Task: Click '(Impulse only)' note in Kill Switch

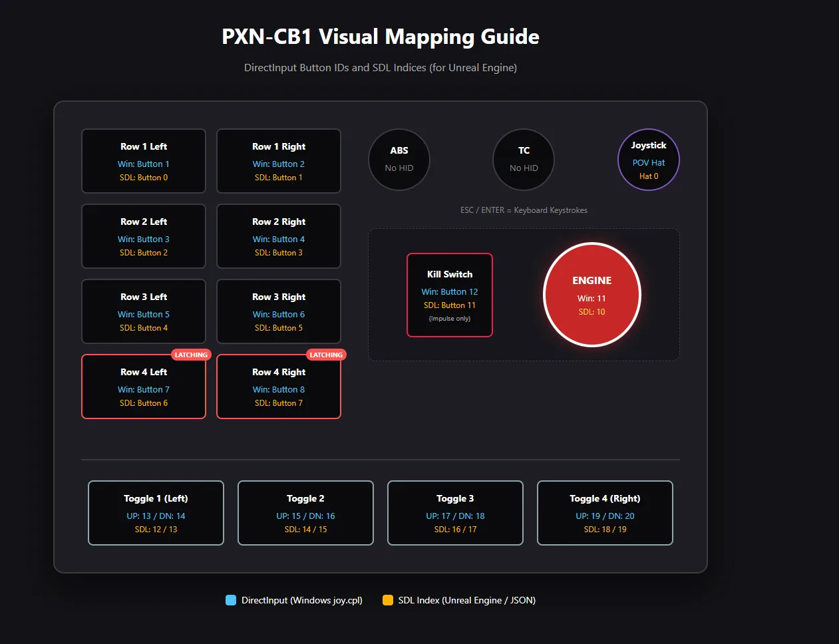Action: [x=450, y=319]
